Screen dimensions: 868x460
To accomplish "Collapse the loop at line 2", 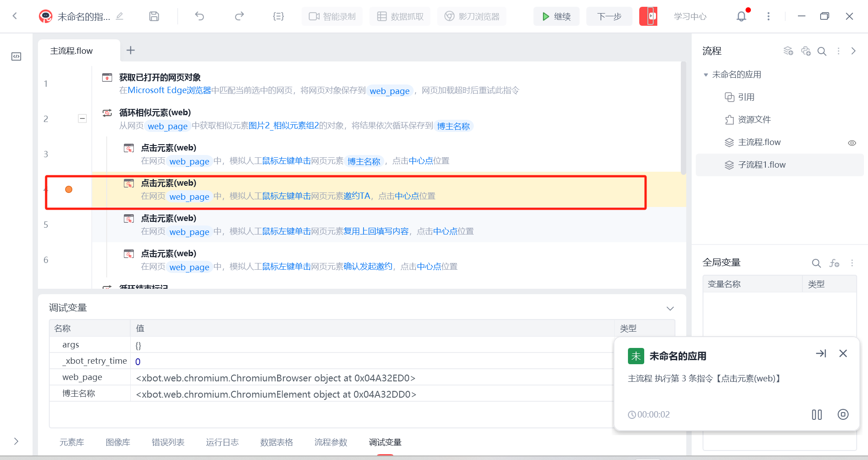I will pyautogui.click(x=82, y=118).
